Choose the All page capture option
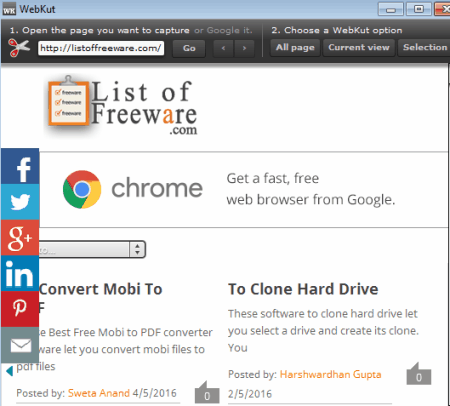Viewport: 450px width, 406px height. (295, 48)
